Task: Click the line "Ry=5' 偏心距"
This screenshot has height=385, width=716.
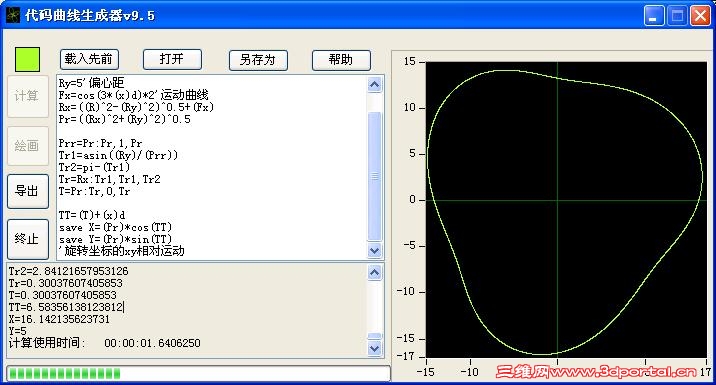Action: click(91, 83)
